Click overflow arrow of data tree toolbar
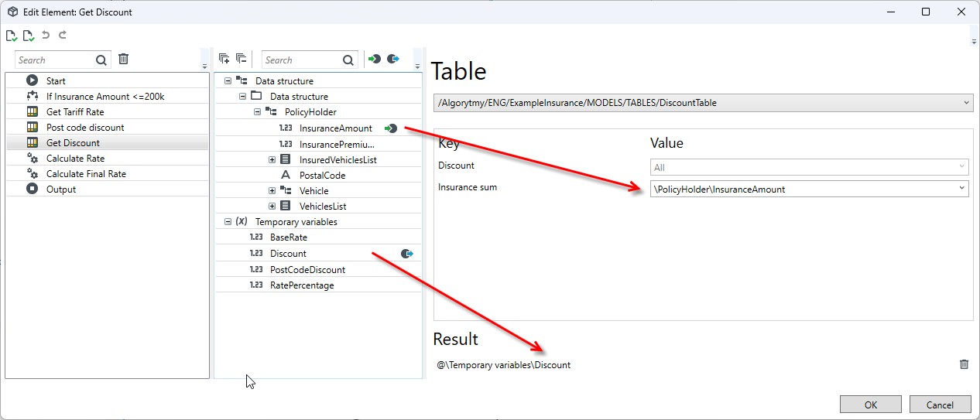The width and height of the screenshot is (980, 420). tap(418, 66)
